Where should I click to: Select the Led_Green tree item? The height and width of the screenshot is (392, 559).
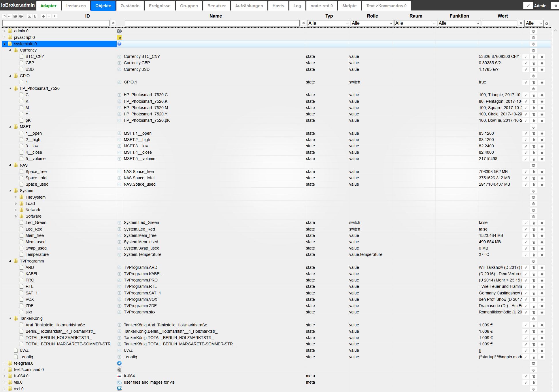(x=36, y=222)
